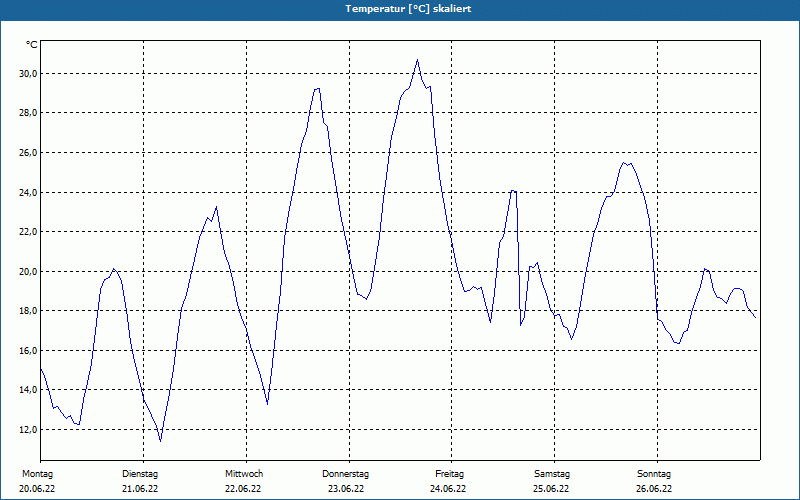Click the '28,0' y-axis value

tap(28, 113)
